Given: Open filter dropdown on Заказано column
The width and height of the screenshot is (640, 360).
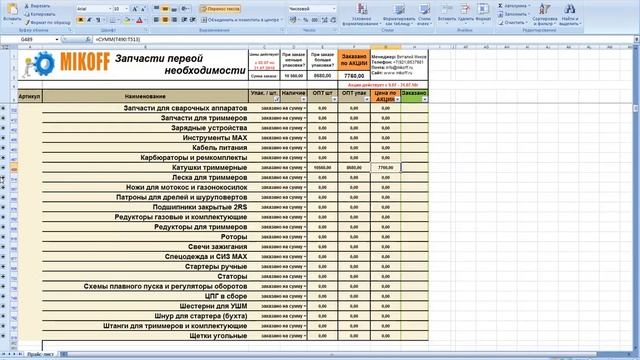Looking at the screenshot, I should click(425, 99).
